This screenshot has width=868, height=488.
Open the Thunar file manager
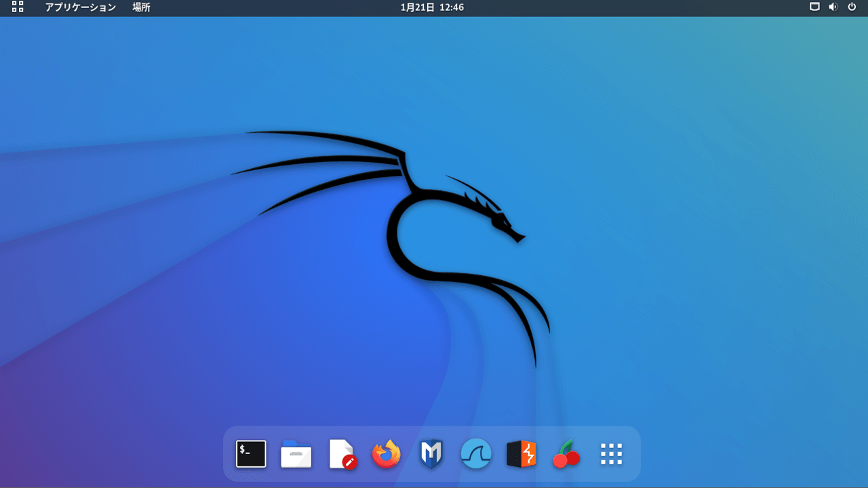pos(296,454)
